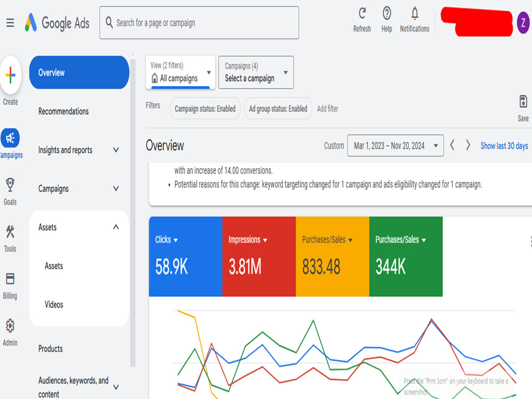Click the Overview page heading

coord(165,146)
